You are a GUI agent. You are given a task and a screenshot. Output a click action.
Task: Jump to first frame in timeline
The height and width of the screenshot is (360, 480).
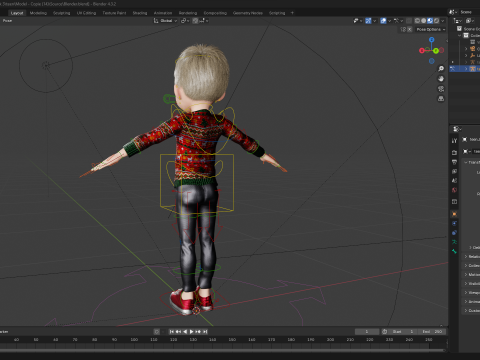click(x=171, y=332)
